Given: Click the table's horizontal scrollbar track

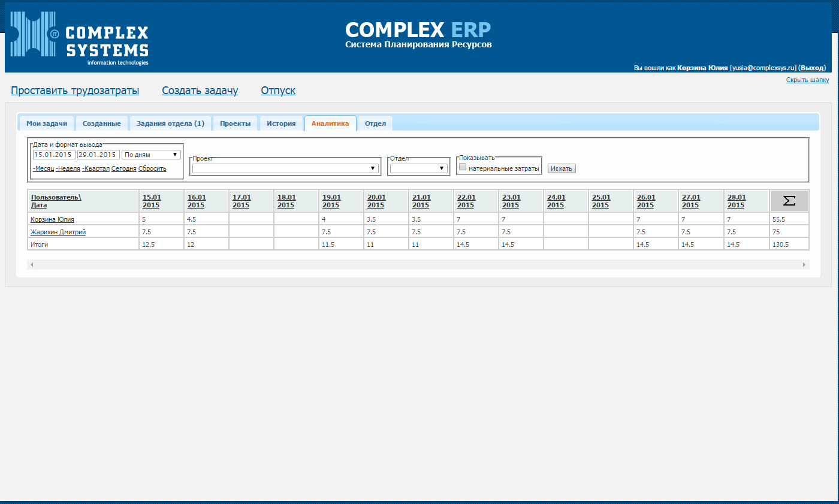Looking at the screenshot, I should click(x=418, y=264).
